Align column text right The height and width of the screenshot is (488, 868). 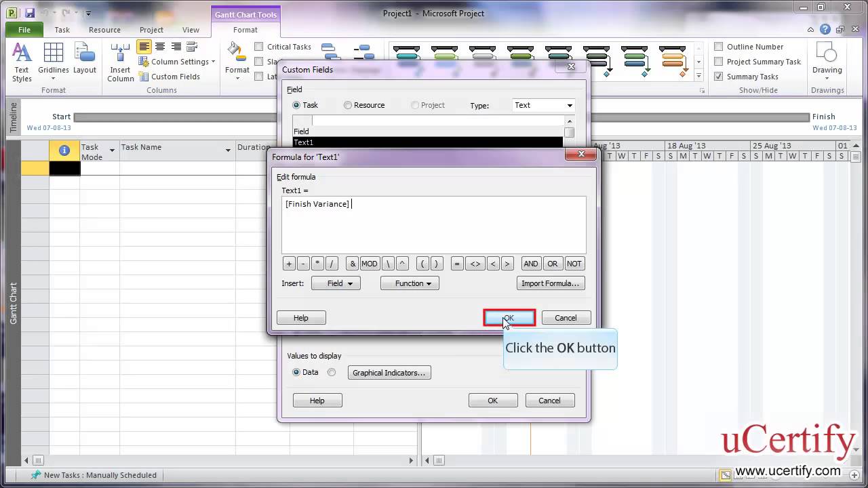[x=176, y=47]
